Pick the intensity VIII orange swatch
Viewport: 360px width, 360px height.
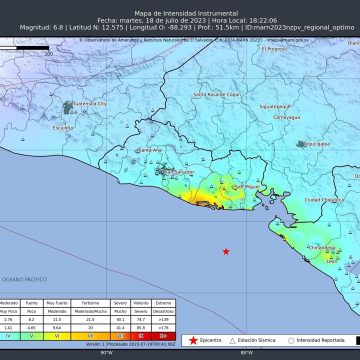[x=120, y=336]
